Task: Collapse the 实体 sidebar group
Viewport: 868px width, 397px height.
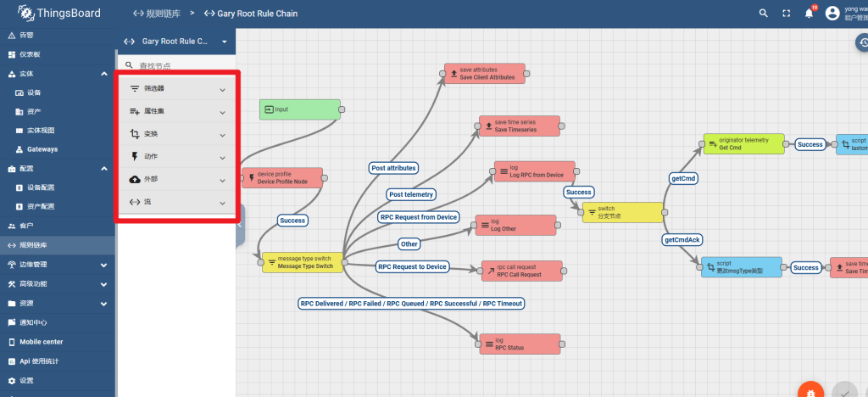Action: tap(104, 74)
